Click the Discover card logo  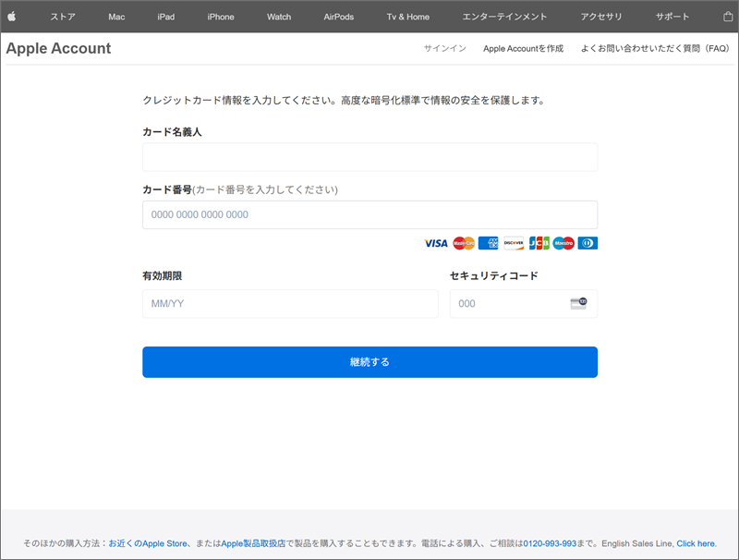click(514, 243)
